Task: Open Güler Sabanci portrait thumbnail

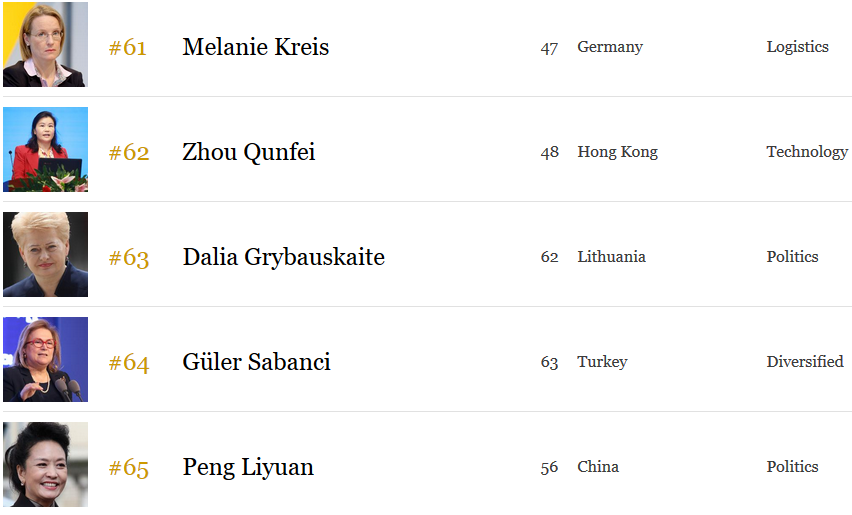Action: 45,360
